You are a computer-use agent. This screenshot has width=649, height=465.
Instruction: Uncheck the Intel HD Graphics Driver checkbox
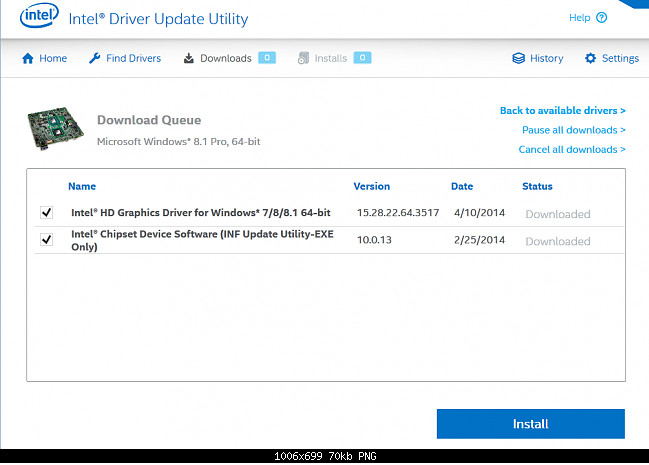(45, 213)
